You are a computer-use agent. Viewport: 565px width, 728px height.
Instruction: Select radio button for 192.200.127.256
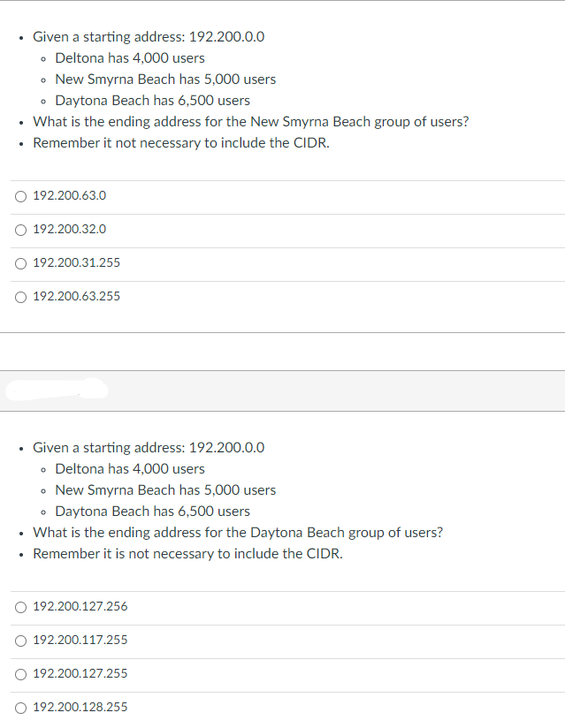(21, 607)
